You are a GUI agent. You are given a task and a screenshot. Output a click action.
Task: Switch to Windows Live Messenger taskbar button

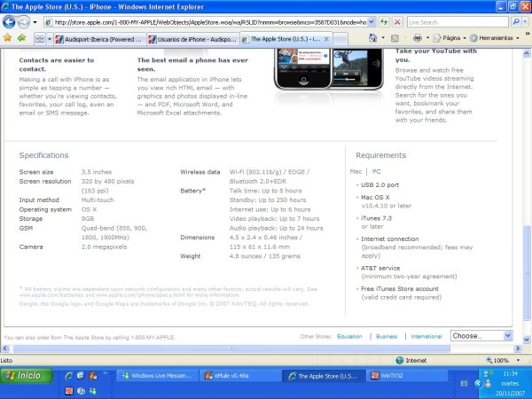pos(157,376)
